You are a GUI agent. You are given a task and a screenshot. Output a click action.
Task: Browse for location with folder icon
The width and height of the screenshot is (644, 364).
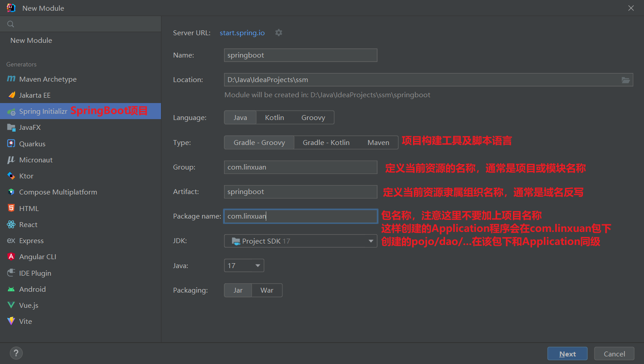click(626, 80)
